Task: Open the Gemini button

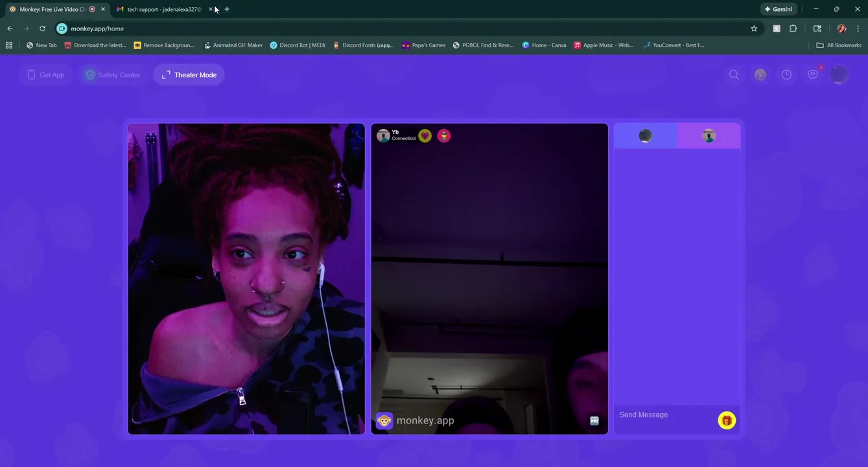Action: [x=779, y=9]
